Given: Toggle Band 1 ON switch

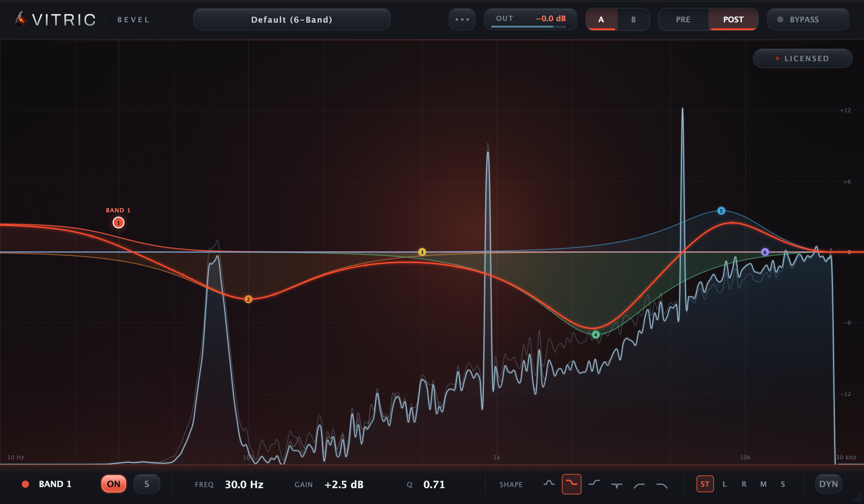Looking at the screenshot, I should [x=114, y=484].
